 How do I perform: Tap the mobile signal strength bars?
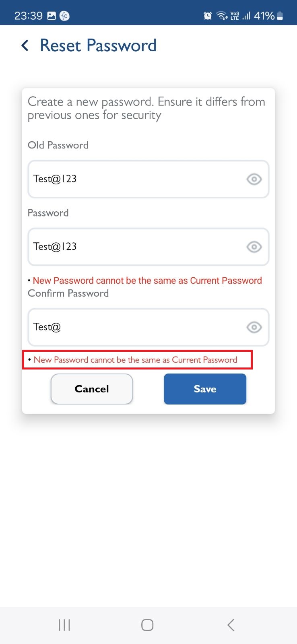(x=246, y=16)
